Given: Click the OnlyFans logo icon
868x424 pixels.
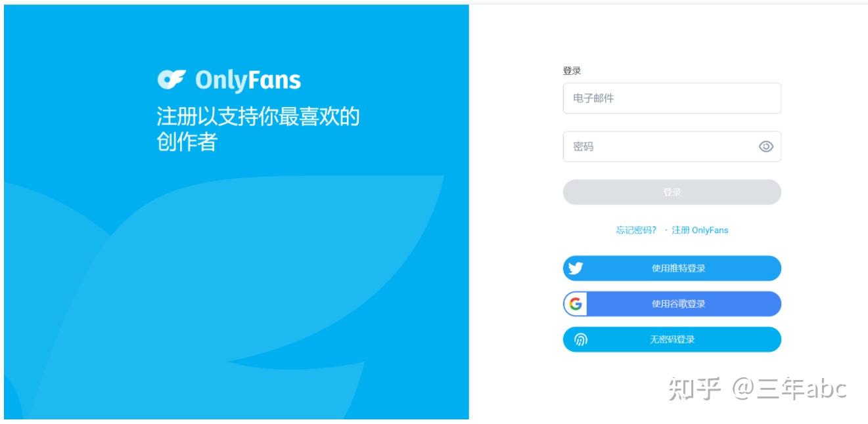Looking at the screenshot, I should point(172,80).
